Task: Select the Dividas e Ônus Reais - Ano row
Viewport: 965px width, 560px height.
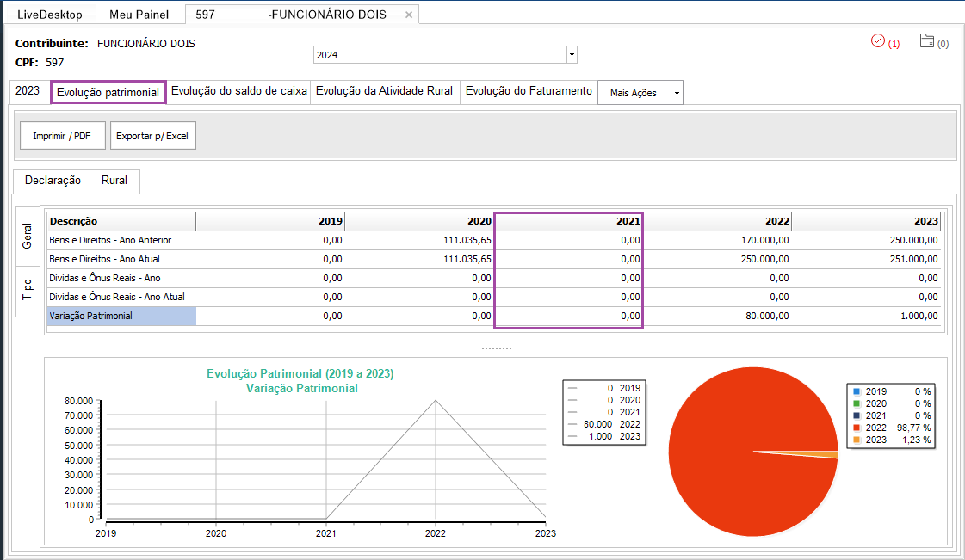Action: (x=493, y=279)
